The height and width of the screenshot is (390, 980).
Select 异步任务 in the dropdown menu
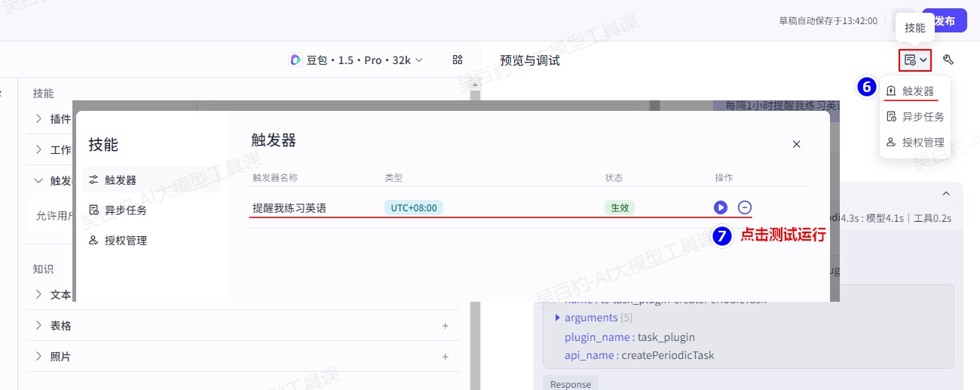coord(917,117)
